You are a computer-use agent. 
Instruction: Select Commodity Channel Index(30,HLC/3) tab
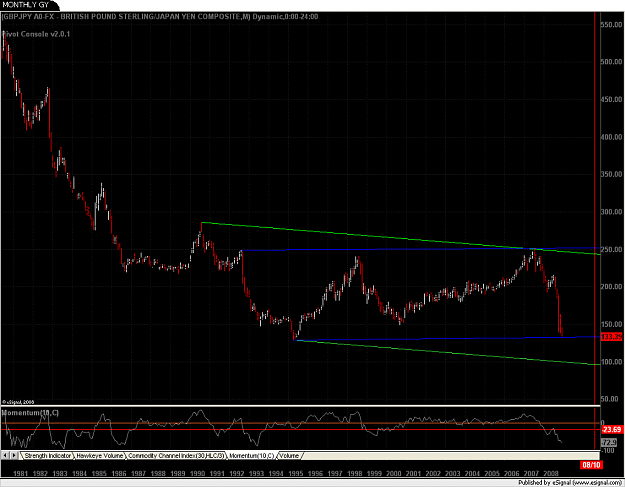176,456
